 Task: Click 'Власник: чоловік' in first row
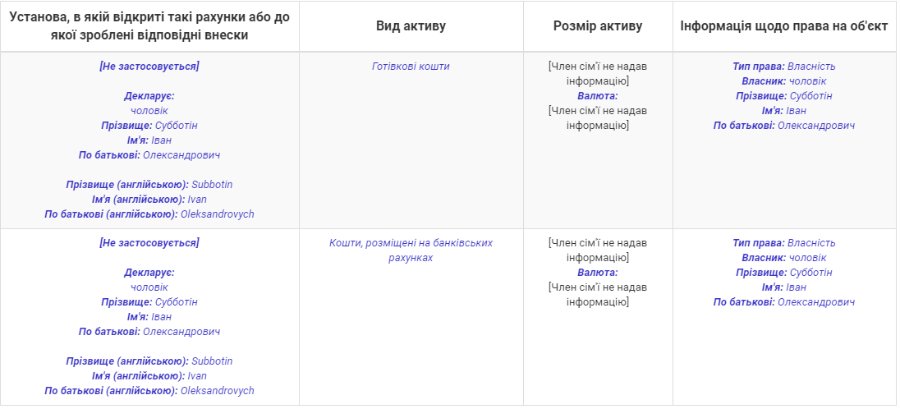pos(783,81)
